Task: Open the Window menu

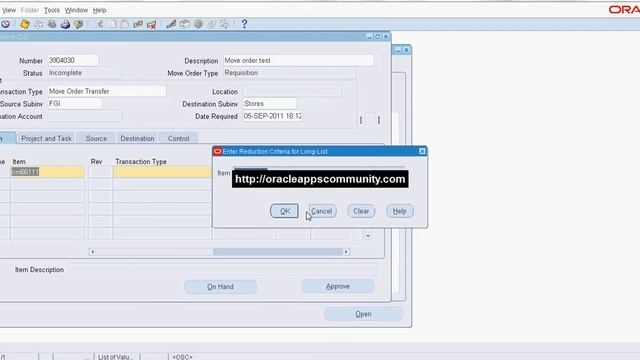Action: point(76,10)
